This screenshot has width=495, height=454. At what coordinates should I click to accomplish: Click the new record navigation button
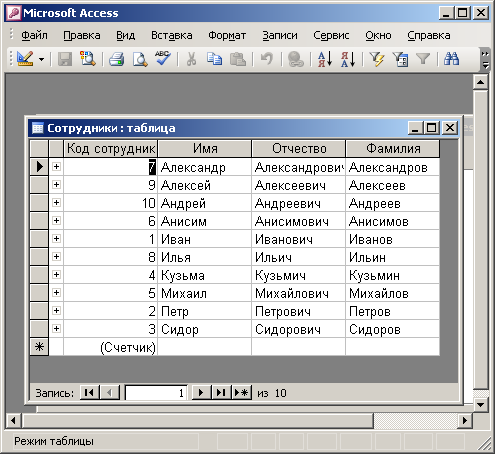(242, 393)
